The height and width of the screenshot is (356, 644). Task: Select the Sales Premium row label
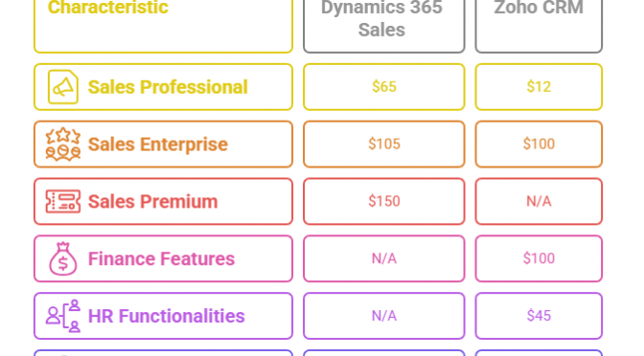[164, 201]
